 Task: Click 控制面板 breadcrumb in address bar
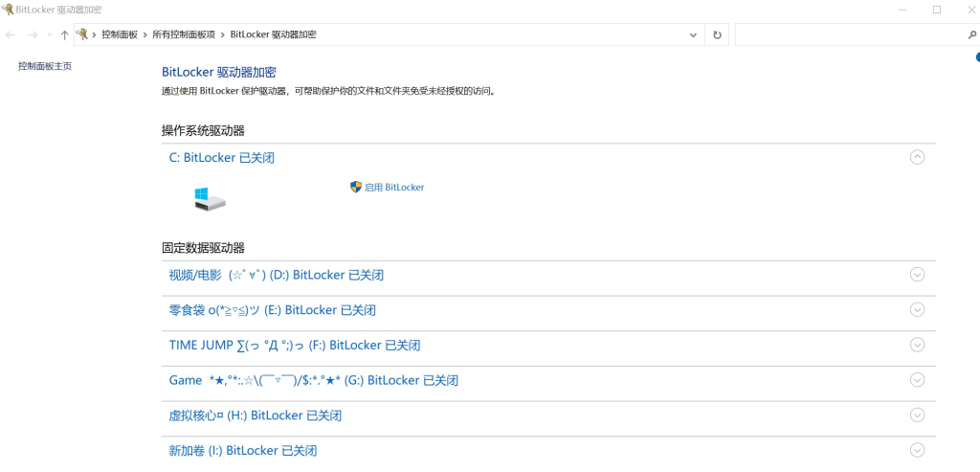(120, 35)
